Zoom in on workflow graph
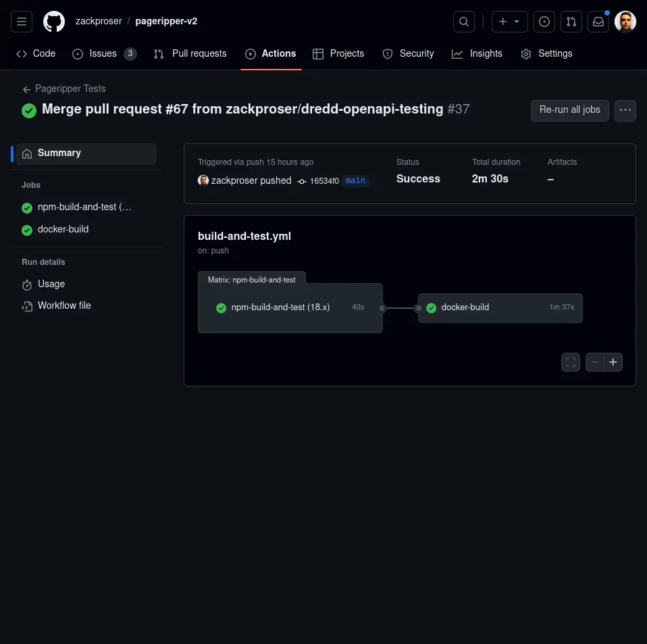Screen dimensions: 647x644 (x=613, y=362)
